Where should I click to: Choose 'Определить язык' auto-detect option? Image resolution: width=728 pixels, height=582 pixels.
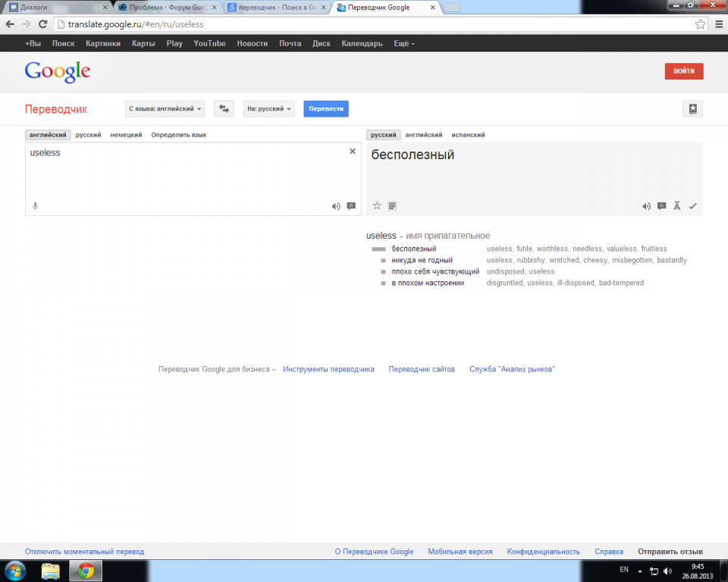pyautogui.click(x=178, y=135)
